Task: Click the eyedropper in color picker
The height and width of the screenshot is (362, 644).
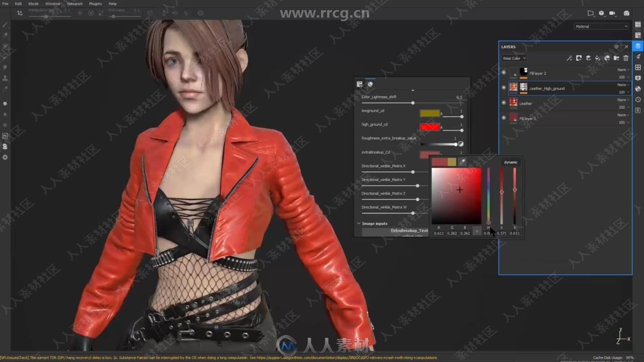Action: click(x=462, y=162)
